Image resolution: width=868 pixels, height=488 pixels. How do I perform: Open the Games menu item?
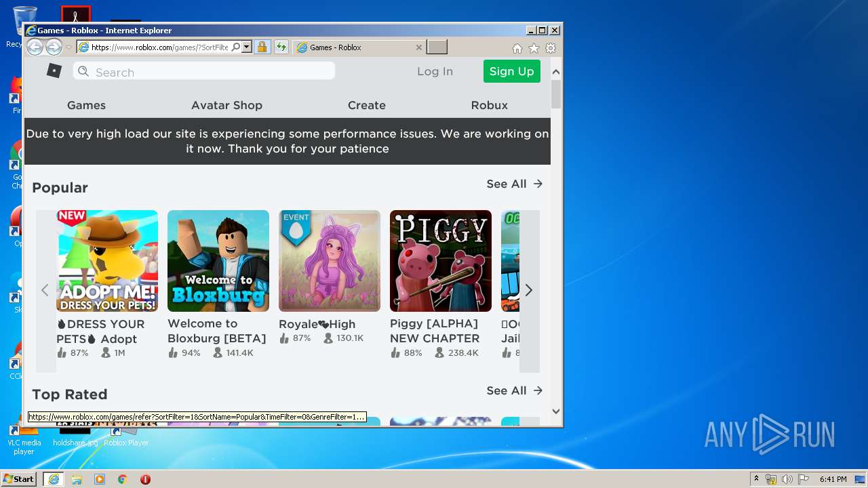click(x=86, y=105)
